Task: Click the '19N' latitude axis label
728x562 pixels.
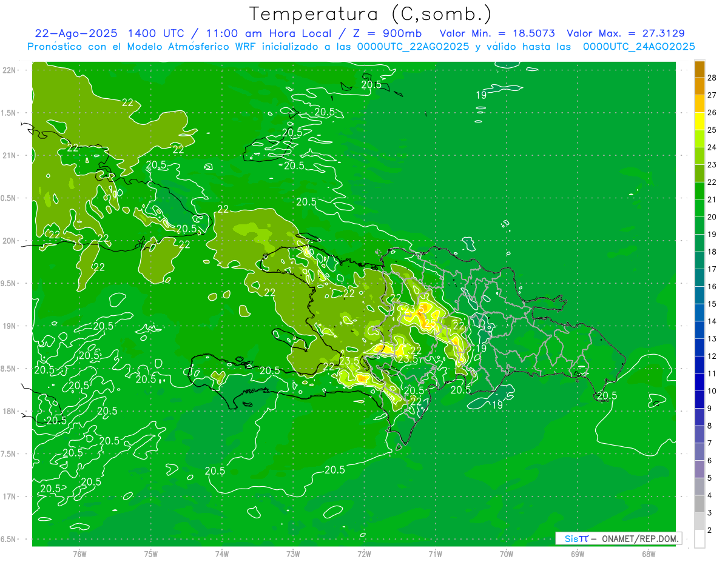Action: [x=10, y=326]
